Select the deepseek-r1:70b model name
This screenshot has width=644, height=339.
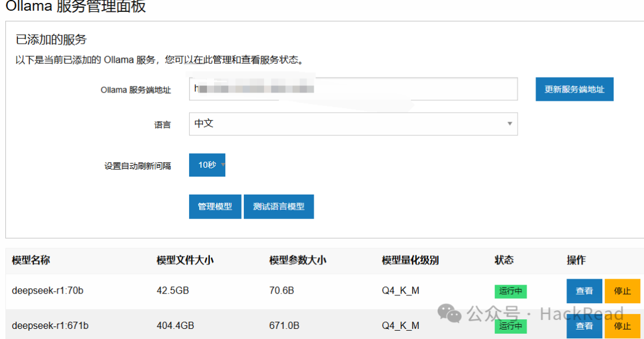coord(48,291)
